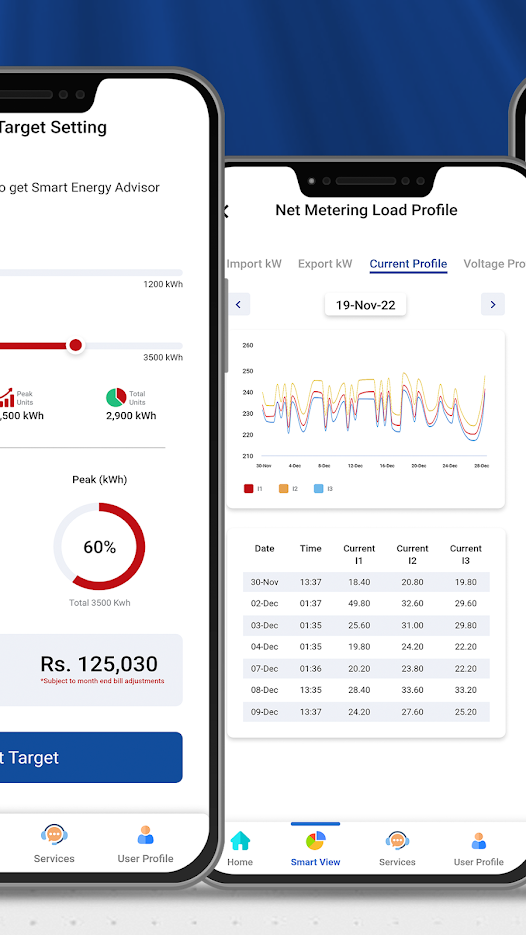Open User Profile icon in right phone
The width and height of the screenshot is (526, 935).
coord(479,841)
